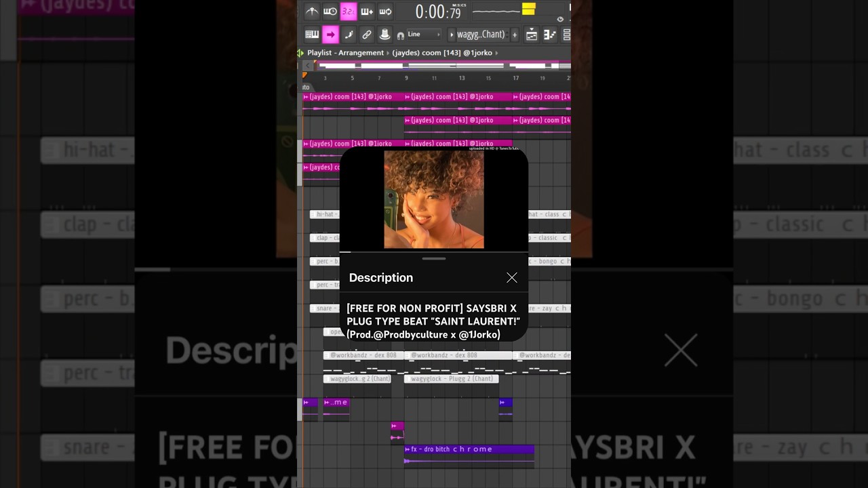Select the bongo pattern clip on the right
Viewport: 868px width, 488px height.
click(x=549, y=261)
